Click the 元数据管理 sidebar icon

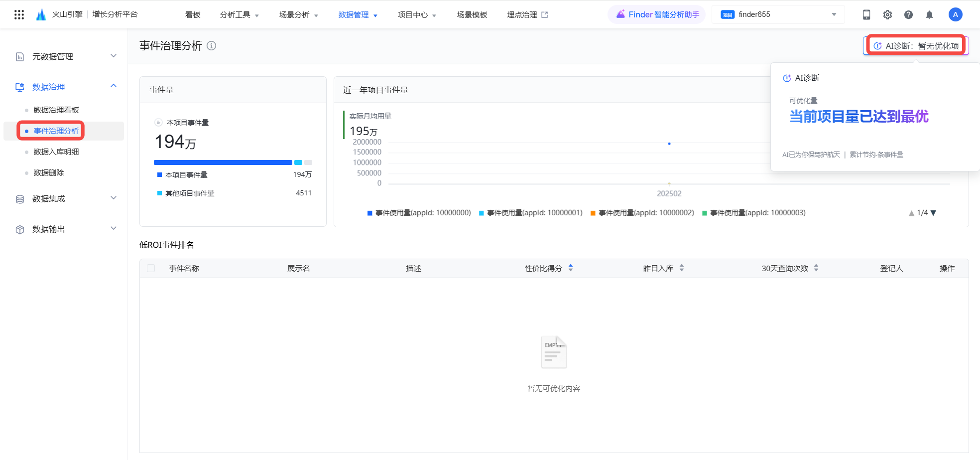(x=20, y=57)
